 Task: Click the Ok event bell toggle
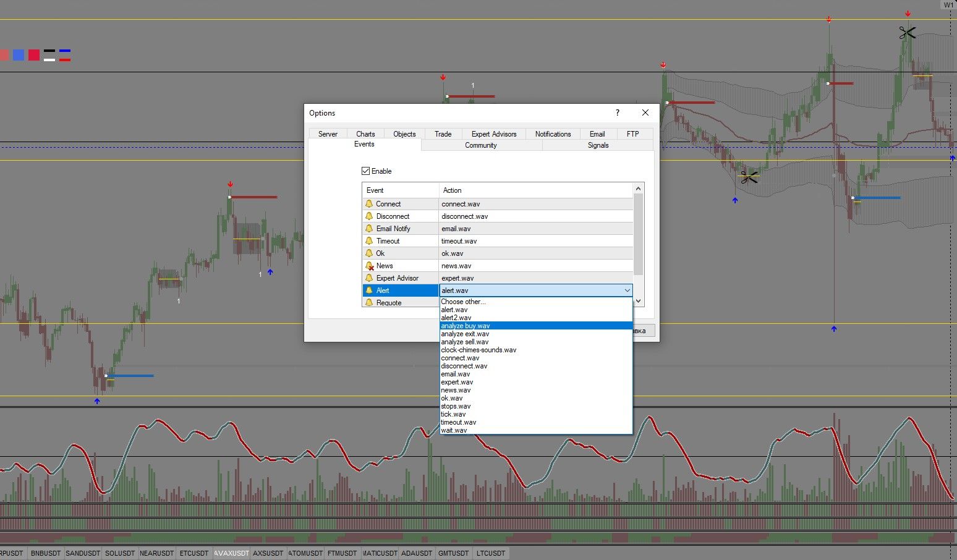coord(369,253)
